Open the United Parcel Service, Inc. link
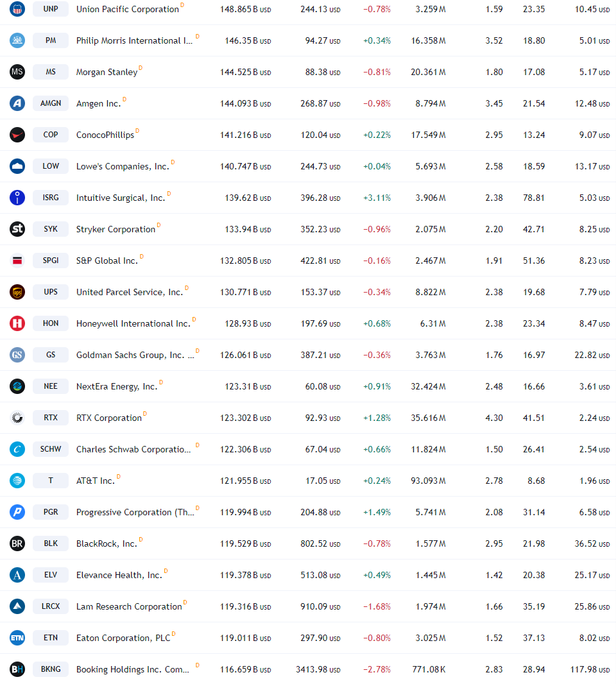The height and width of the screenshot is (684, 616). (x=130, y=292)
